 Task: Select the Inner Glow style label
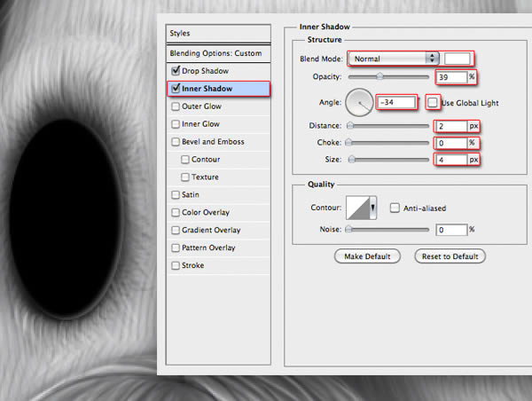point(200,124)
